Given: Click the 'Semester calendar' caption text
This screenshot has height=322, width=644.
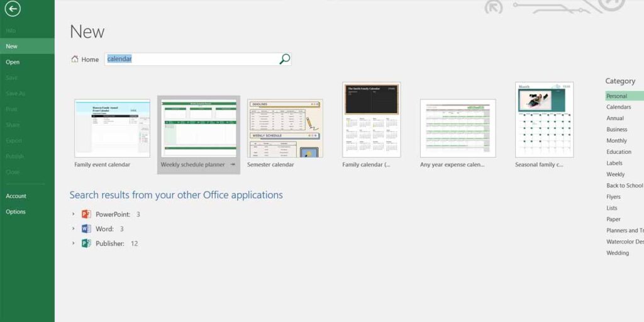Looking at the screenshot, I should click(270, 165).
